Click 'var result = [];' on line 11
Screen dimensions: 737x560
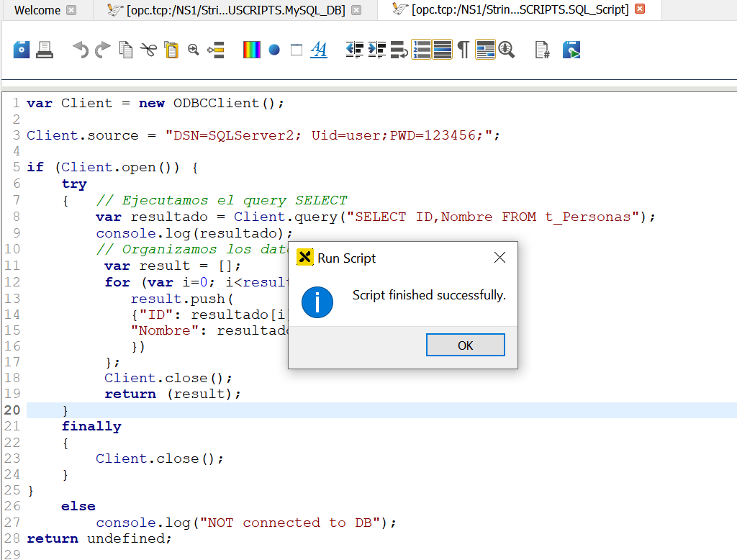coord(173,266)
